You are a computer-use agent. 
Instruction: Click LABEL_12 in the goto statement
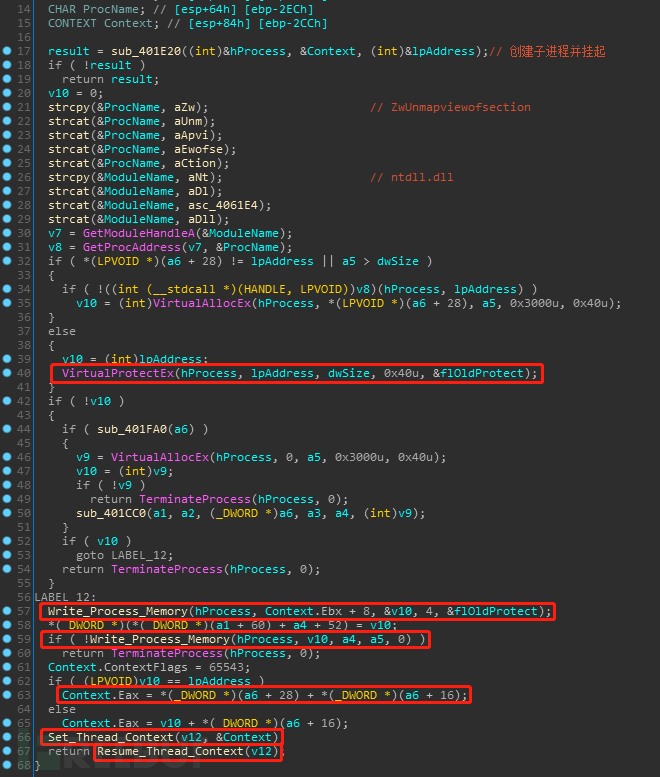pyautogui.click(x=139, y=555)
